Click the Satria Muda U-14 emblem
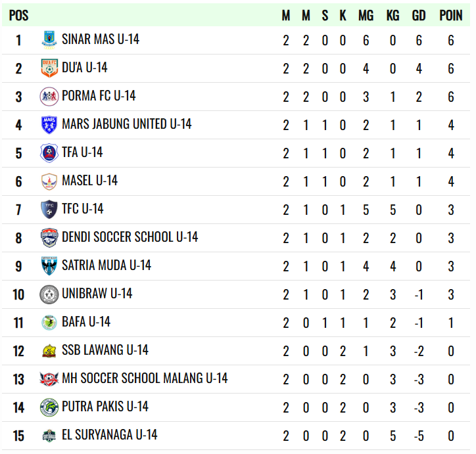Screen dimensions: 476x454 [49, 266]
